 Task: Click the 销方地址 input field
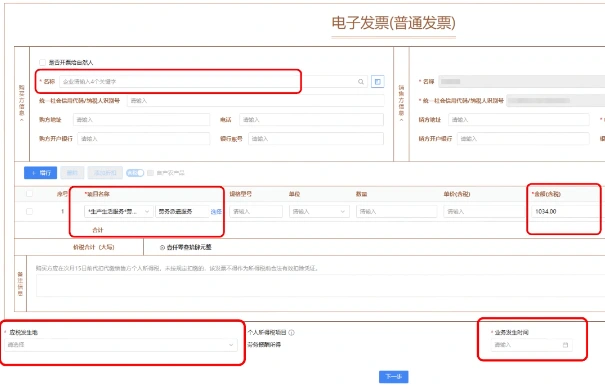(519, 120)
